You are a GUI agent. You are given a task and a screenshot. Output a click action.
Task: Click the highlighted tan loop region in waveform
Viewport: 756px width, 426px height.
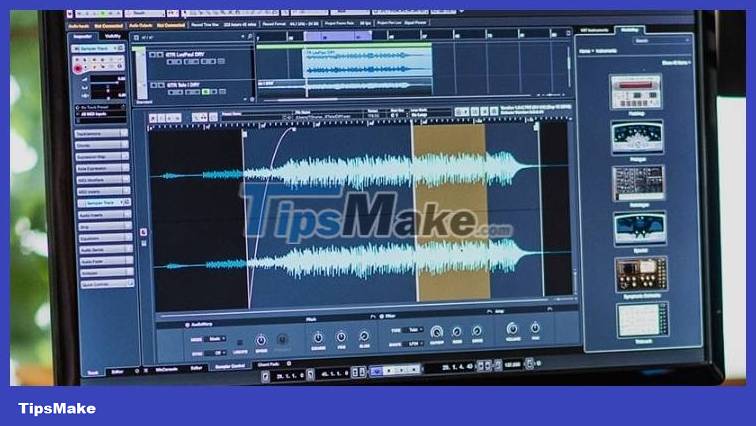(x=451, y=212)
